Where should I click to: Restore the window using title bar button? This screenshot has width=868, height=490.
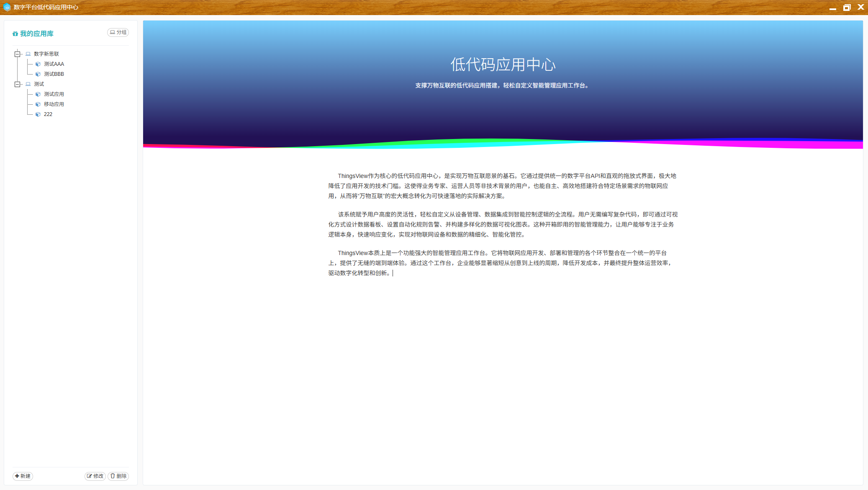point(847,7)
